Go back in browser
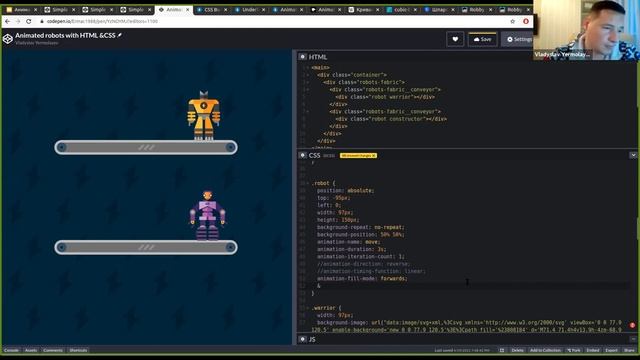This screenshot has width=640, height=360. [8, 21]
